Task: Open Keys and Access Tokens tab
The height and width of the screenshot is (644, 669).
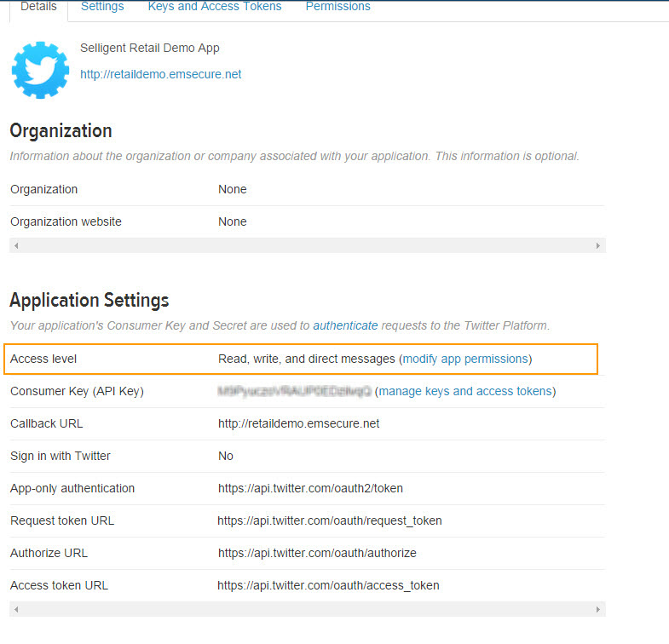Action: click(215, 7)
